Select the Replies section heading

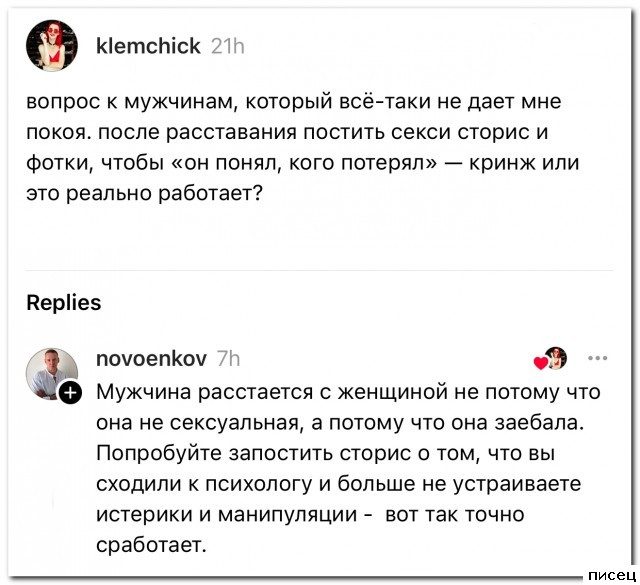63,302
